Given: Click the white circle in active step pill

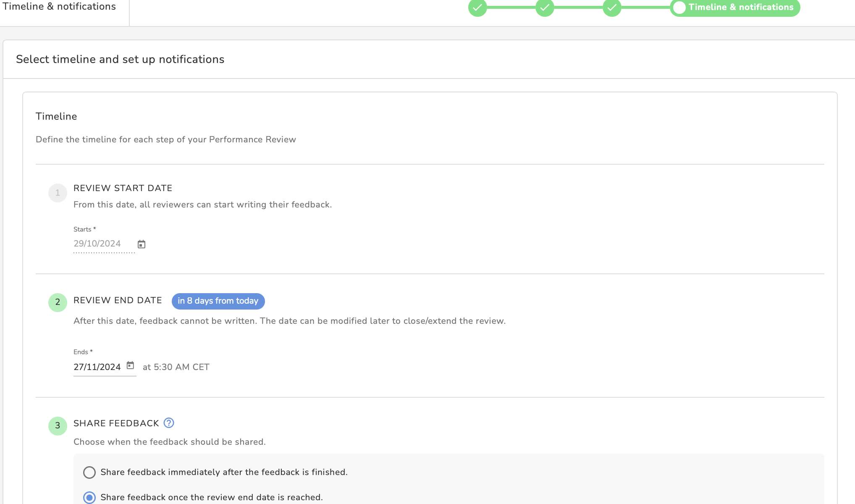Looking at the screenshot, I should (x=679, y=8).
